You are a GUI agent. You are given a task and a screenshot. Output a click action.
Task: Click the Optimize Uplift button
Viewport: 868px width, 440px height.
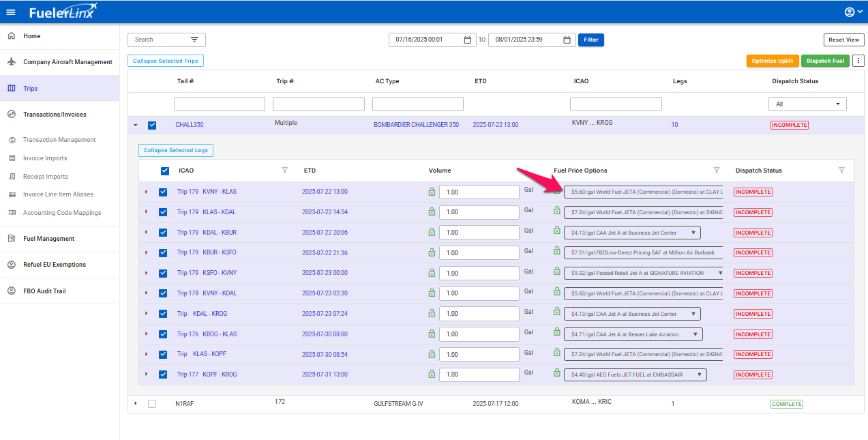772,61
